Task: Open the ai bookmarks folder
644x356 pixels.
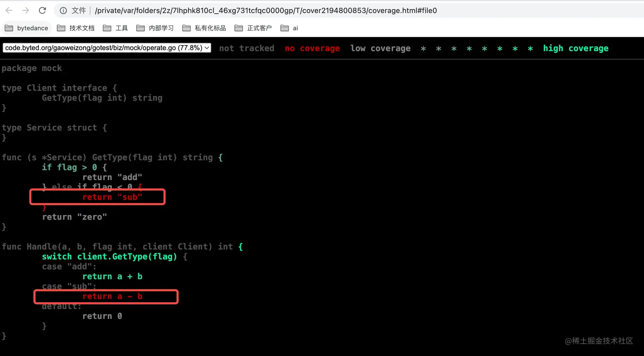Action: (x=289, y=28)
